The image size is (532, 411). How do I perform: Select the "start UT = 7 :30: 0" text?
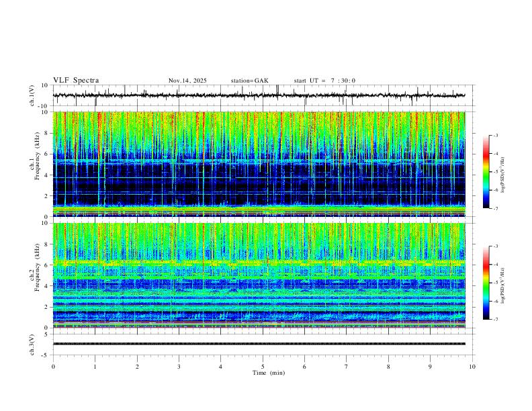click(x=324, y=81)
